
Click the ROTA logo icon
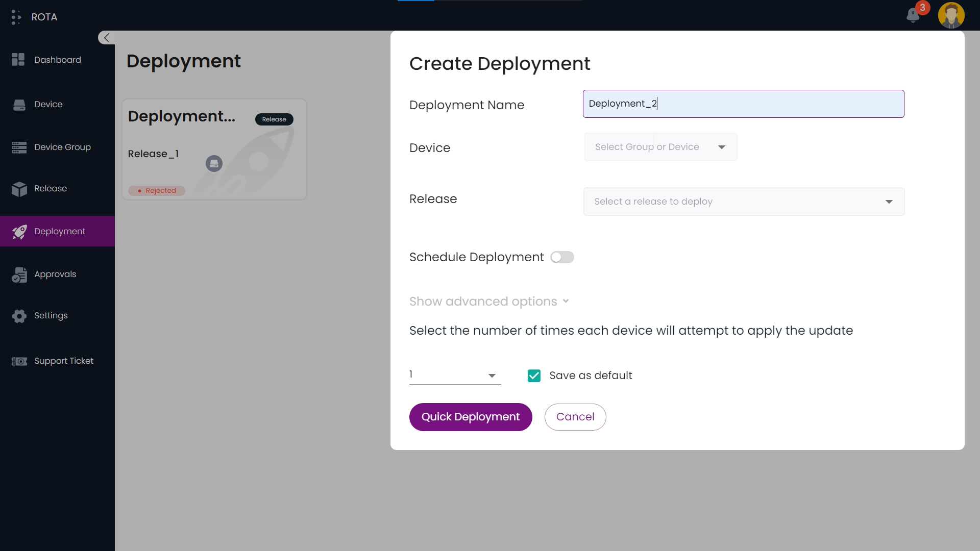[x=15, y=16]
